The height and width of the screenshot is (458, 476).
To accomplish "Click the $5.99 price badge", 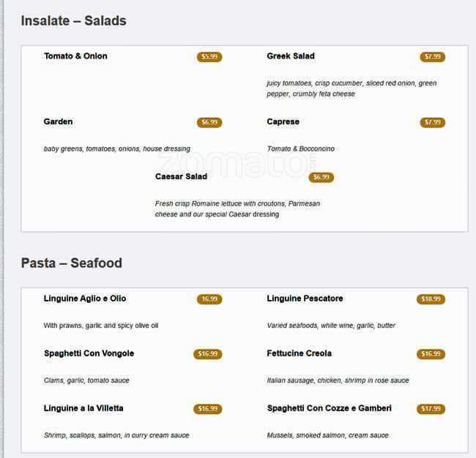I will pyautogui.click(x=209, y=57).
